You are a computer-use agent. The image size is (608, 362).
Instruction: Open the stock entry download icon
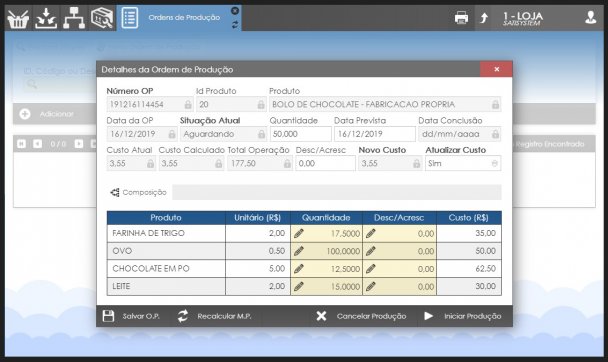coord(46,19)
